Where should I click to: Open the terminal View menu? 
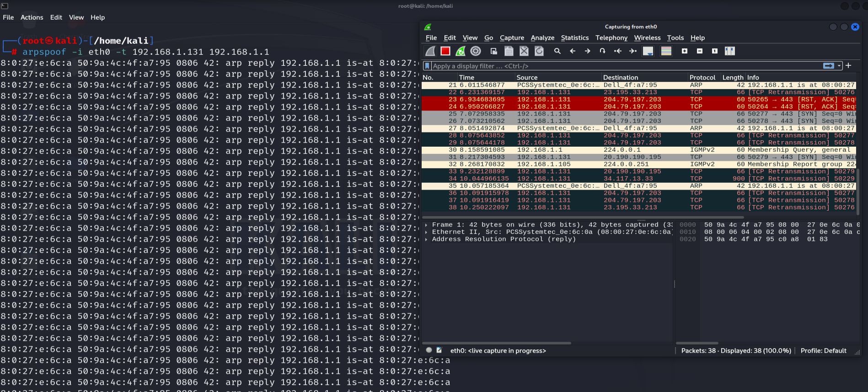pyautogui.click(x=76, y=17)
